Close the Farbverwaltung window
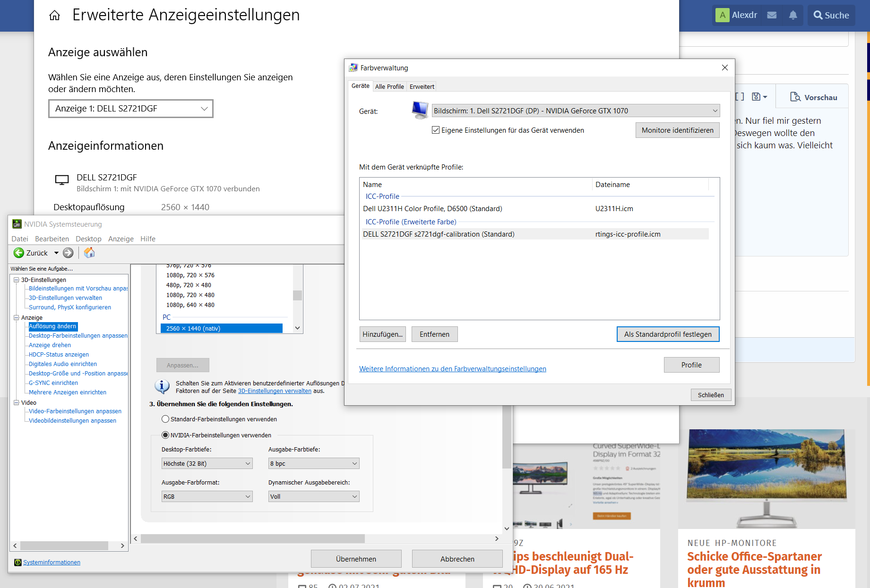The image size is (870, 588). coord(724,68)
